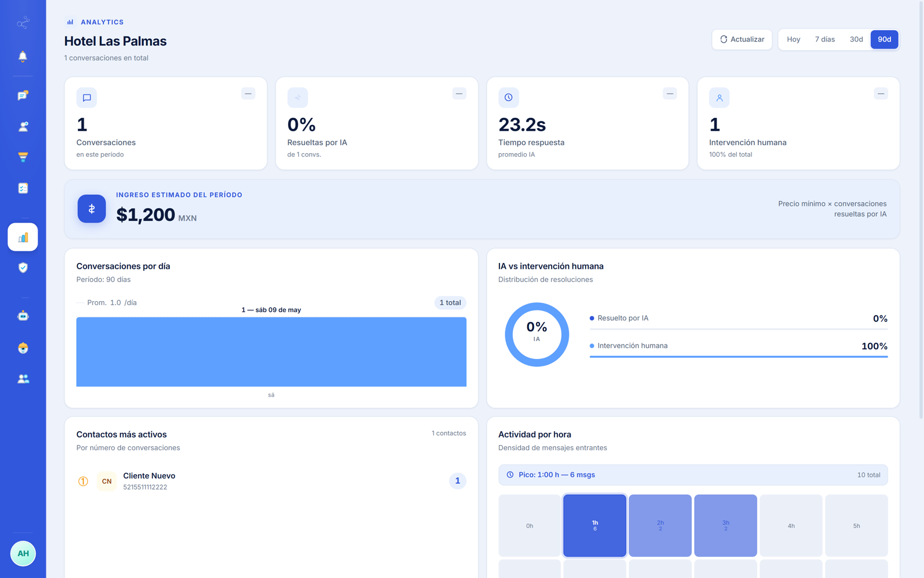Click the blue bar for sáb 09 de may
The height and width of the screenshot is (578, 924).
coord(271,351)
